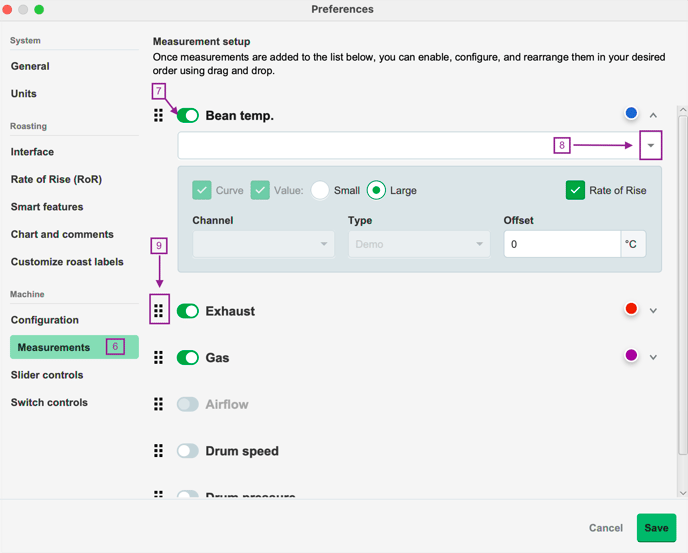Viewport: 688px width, 553px height.
Task: Select the Large value radio button
Action: click(376, 190)
